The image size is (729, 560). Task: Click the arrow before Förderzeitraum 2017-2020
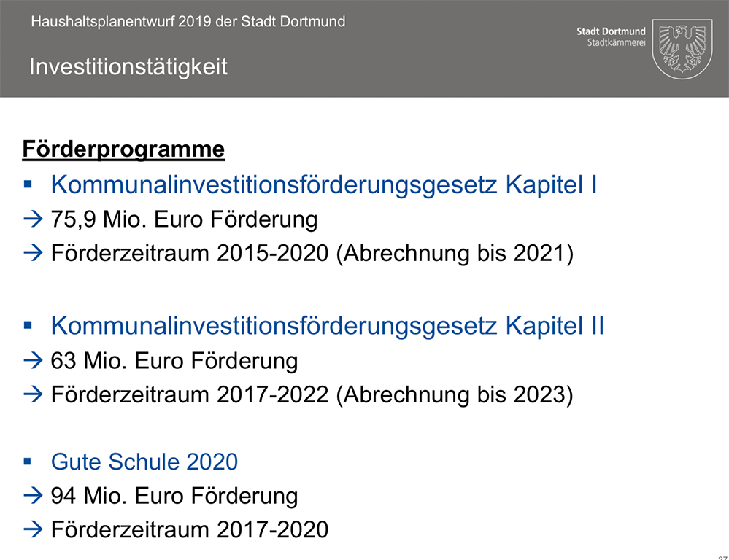pyautogui.click(x=34, y=530)
